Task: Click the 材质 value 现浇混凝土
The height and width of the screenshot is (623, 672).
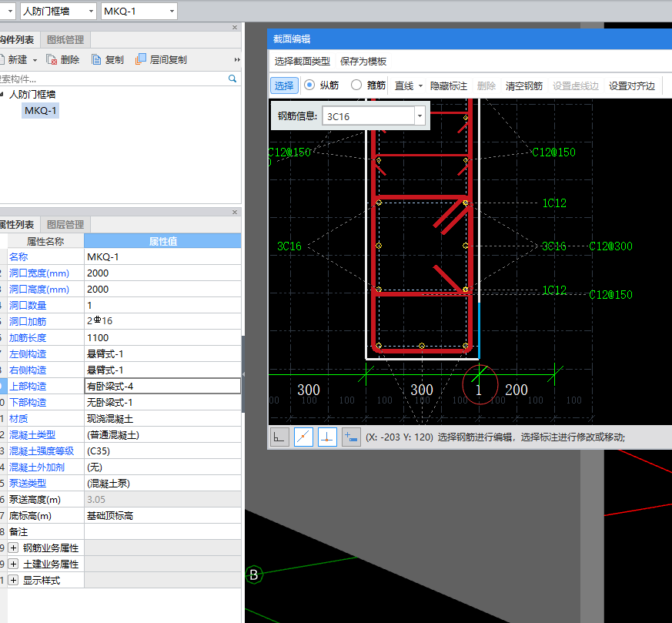Action: click(x=162, y=418)
